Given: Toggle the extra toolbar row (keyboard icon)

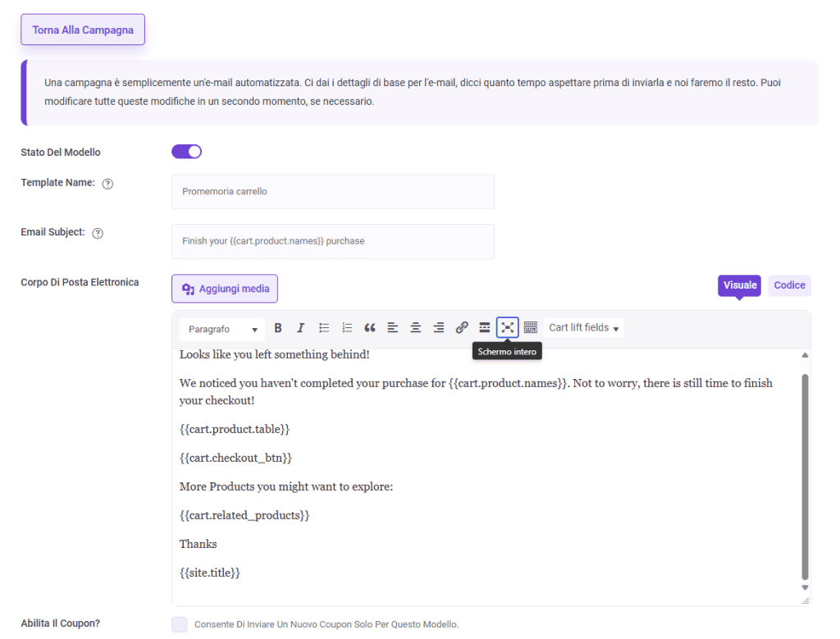Looking at the screenshot, I should tap(531, 328).
